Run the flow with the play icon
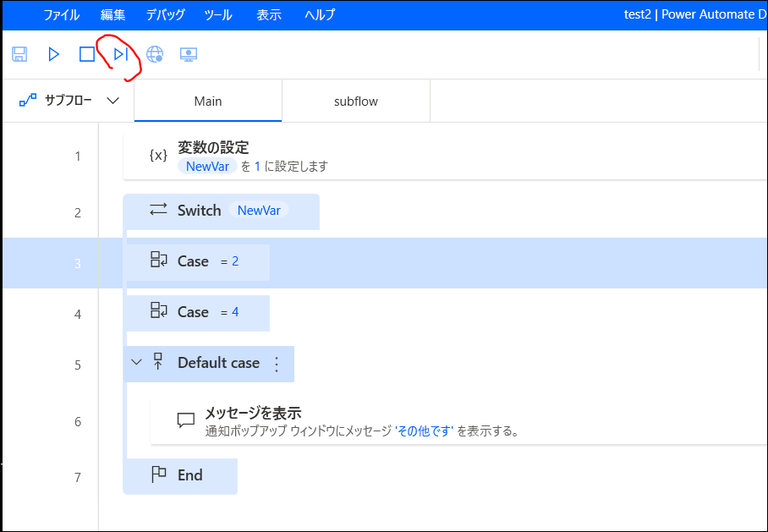Image resolution: width=768 pixels, height=532 pixels. point(53,53)
